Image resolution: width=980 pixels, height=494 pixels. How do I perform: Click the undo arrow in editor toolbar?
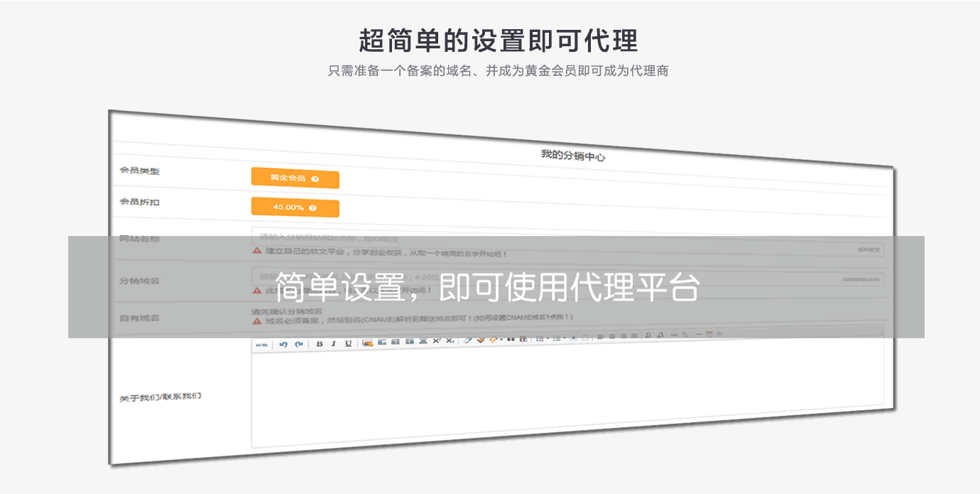pos(283,344)
